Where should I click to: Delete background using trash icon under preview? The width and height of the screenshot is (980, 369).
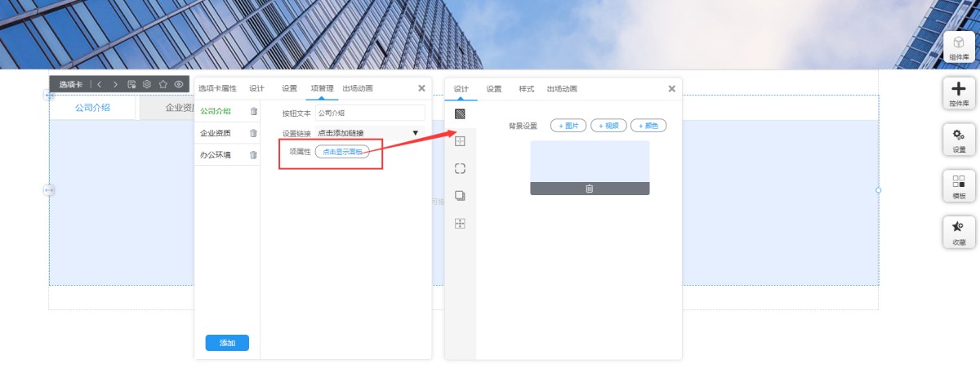pos(590,189)
